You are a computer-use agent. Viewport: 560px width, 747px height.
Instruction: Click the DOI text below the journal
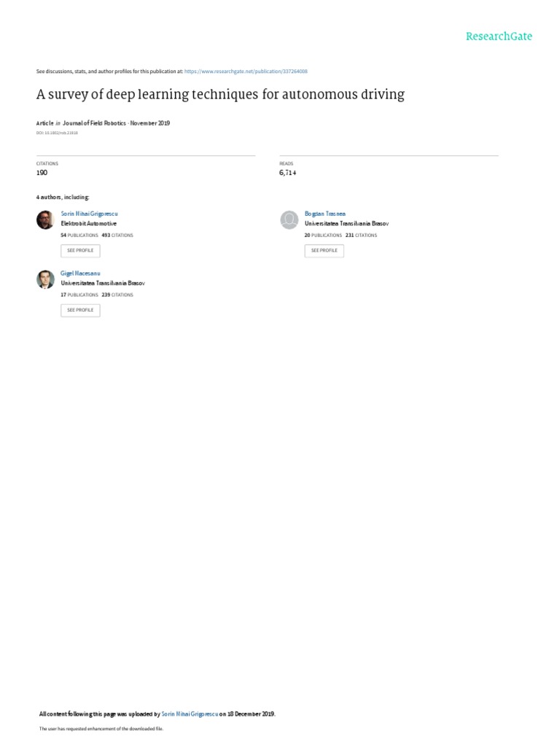coord(57,133)
